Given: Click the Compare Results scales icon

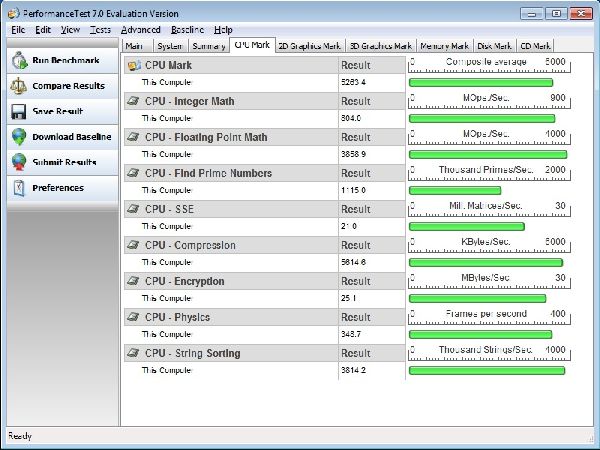Looking at the screenshot, I should 19,87.
